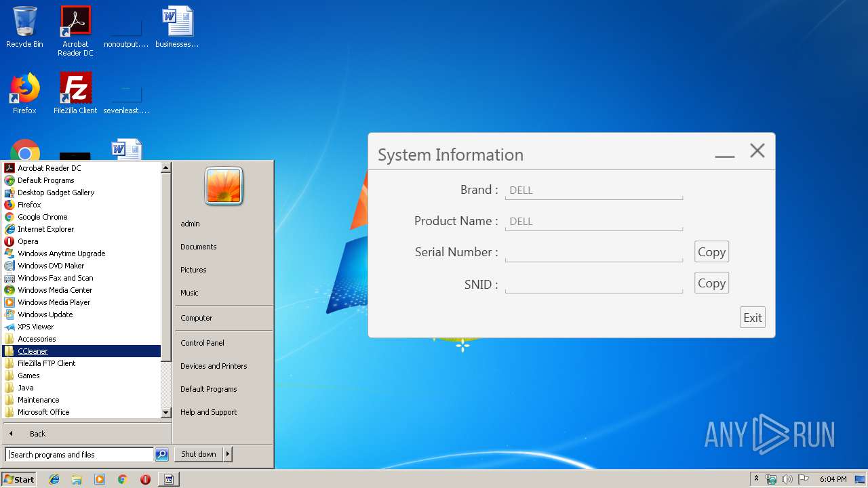This screenshot has width=868, height=488.
Task: Expand the FileZilla FTP Client folder
Action: click(x=81, y=363)
